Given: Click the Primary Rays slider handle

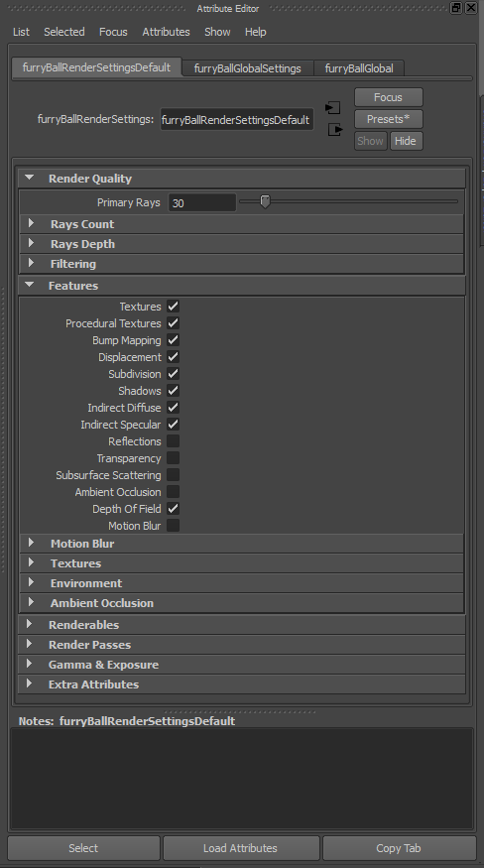Looking at the screenshot, I should (265, 202).
